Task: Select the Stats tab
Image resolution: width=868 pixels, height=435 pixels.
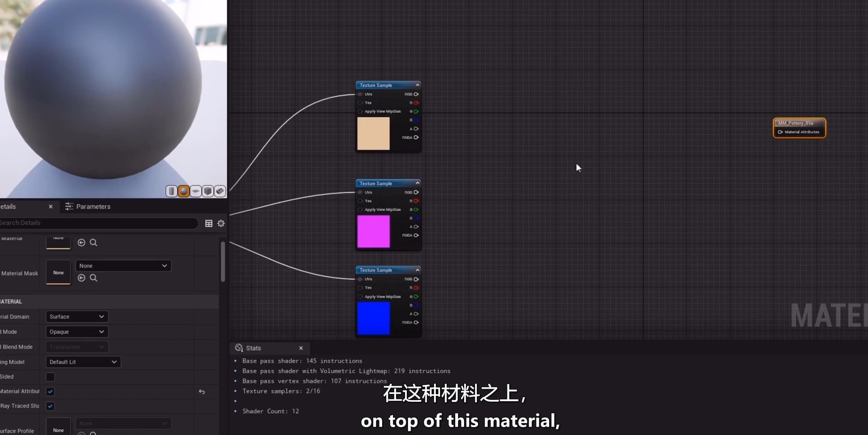Action: [254, 348]
